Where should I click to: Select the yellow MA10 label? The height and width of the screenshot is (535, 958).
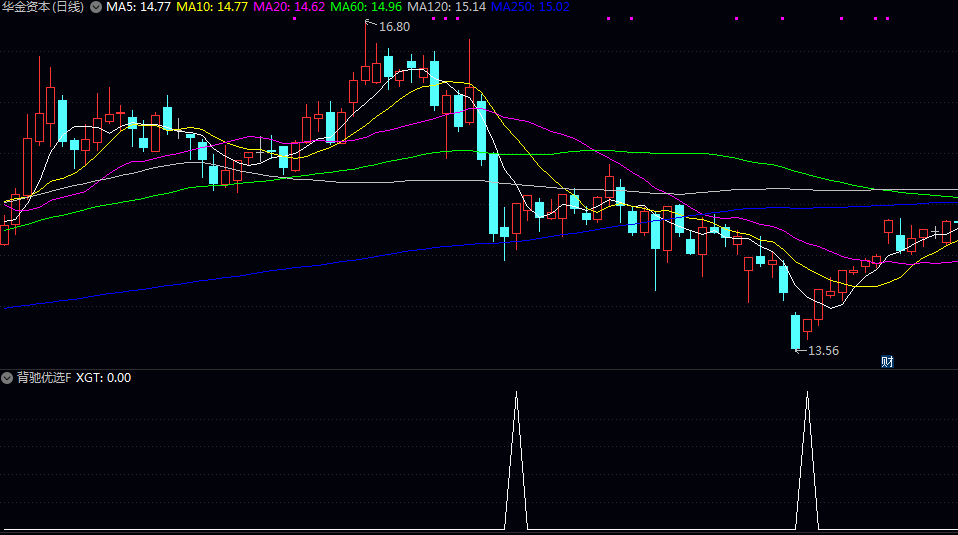click(x=212, y=7)
